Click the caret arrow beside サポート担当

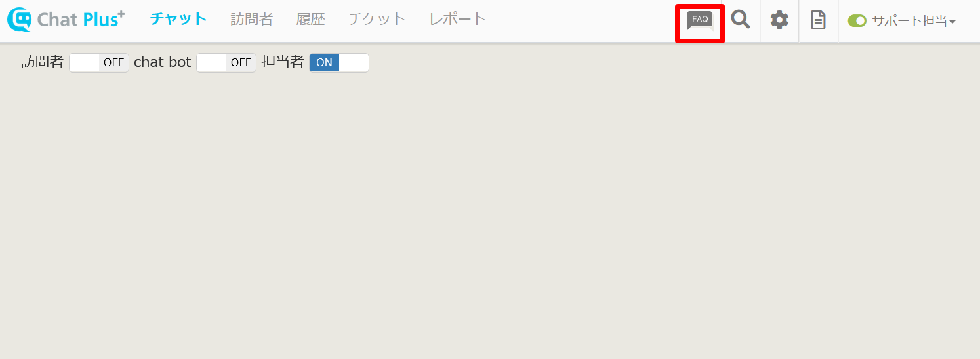952,22
